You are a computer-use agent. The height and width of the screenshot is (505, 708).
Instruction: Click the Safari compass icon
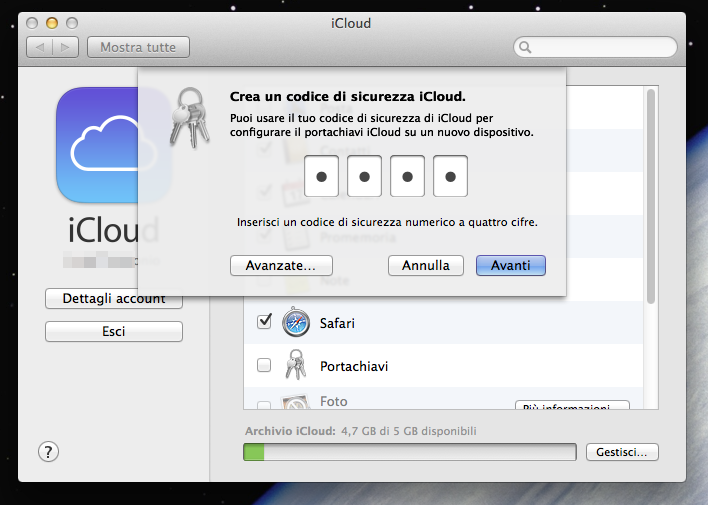(x=296, y=323)
